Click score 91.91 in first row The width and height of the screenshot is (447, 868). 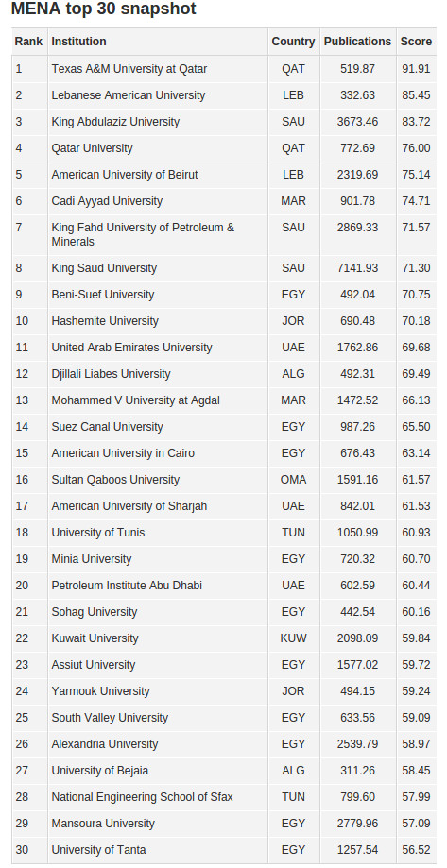tap(416, 69)
